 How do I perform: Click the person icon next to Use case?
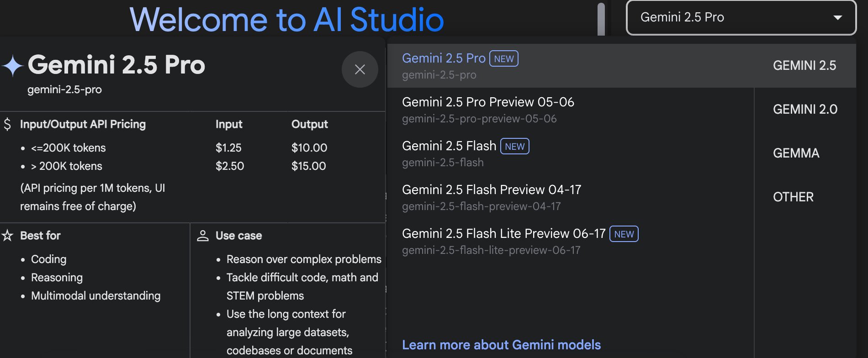click(x=203, y=236)
